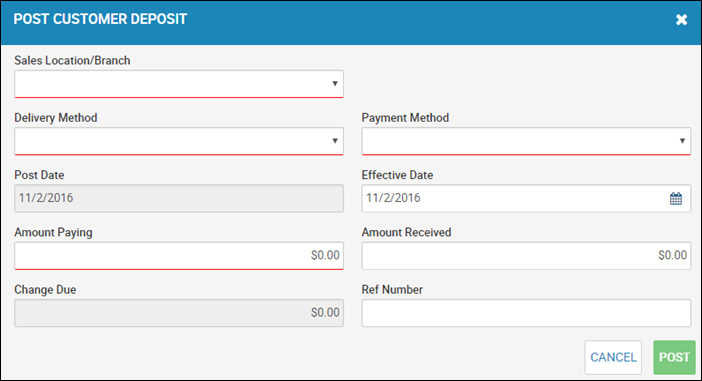Screen dimensions: 702x381
Task: Focus the Effective Date text input
Action: pyautogui.click(x=515, y=198)
